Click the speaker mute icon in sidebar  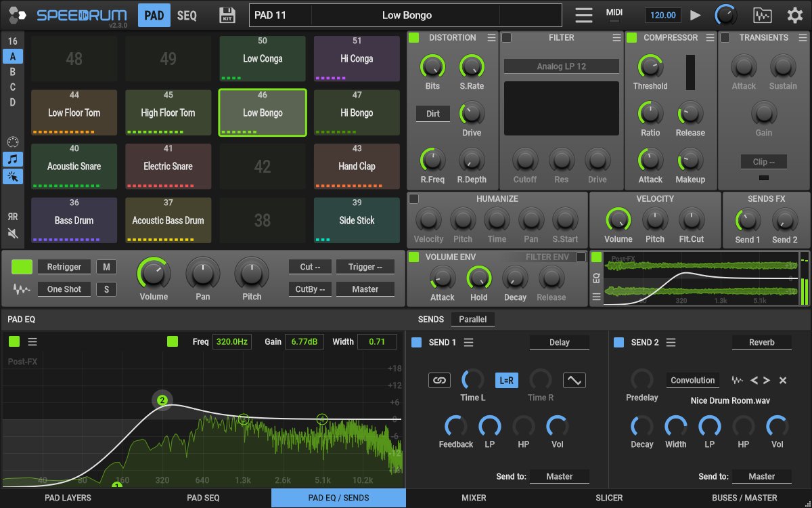tap(12, 234)
